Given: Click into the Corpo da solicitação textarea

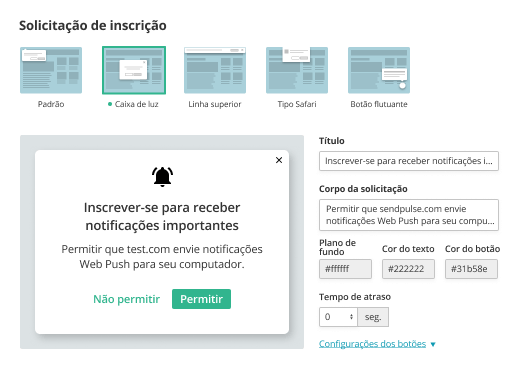Looking at the screenshot, I should (x=409, y=215).
